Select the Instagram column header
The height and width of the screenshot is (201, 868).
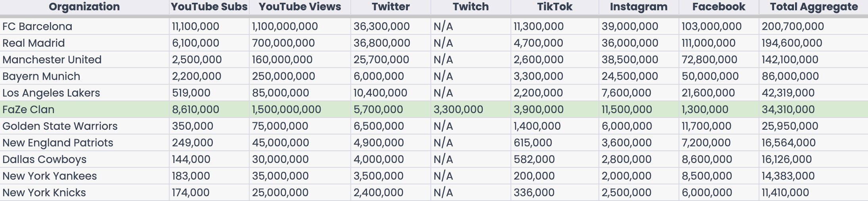coord(639,7)
